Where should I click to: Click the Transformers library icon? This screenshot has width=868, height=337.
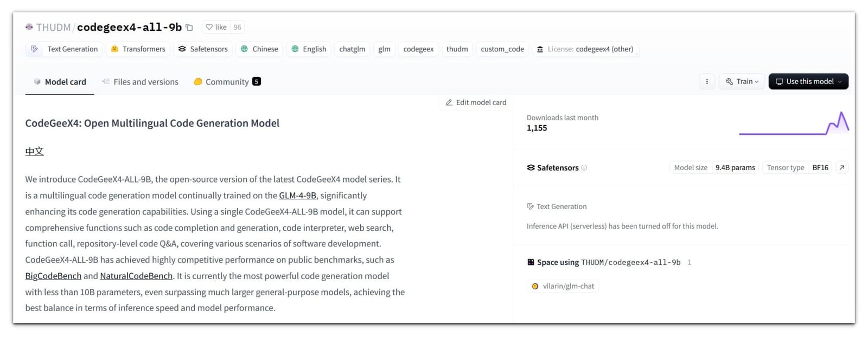[x=114, y=49]
